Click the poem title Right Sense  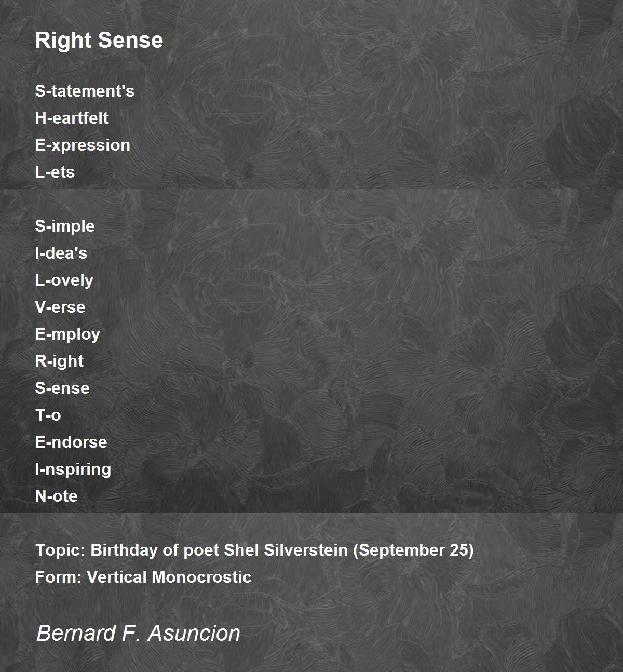coord(99,41)
